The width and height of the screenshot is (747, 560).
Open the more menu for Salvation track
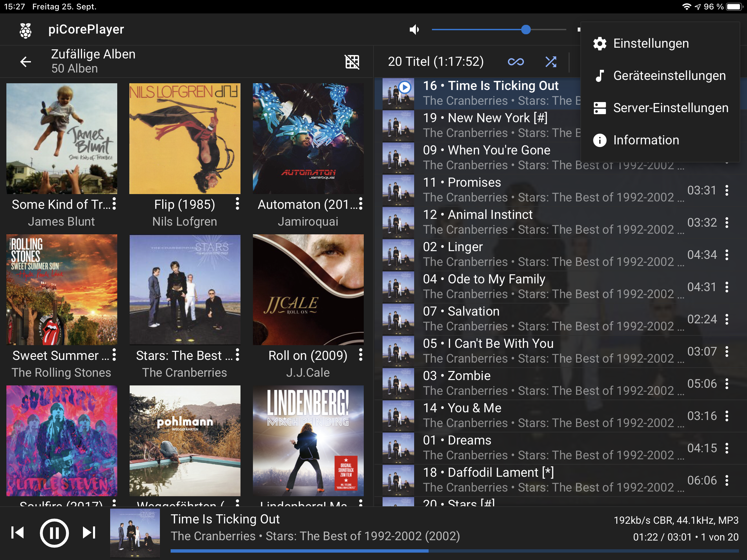[x=727, y=319]
